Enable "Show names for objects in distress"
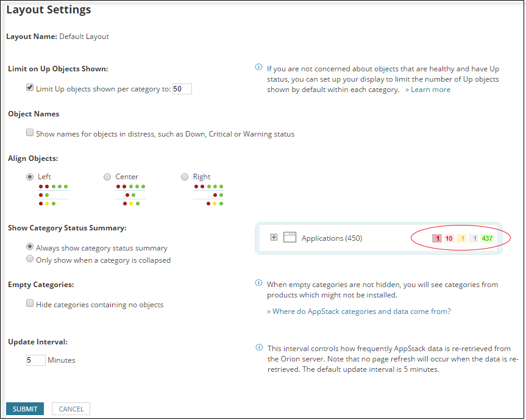The height and width of the screenshot is (420, 526). click(x=30, y=132)
